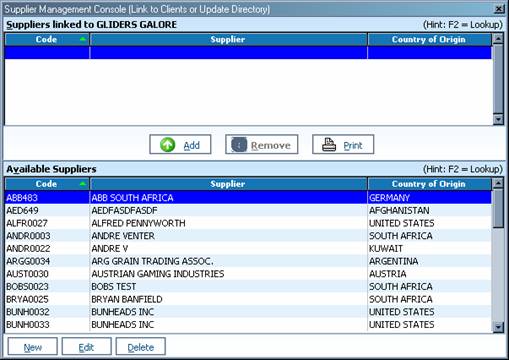The height and width of the screenshot is (360, 509).
Task: Select the ALFRED PENNYWORTH supplier row
Action: [248, 223]
